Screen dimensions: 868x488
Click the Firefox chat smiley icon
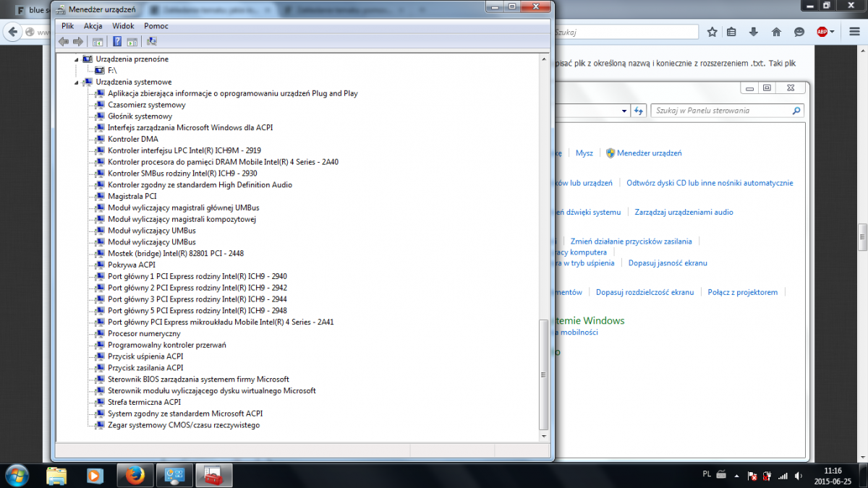click(799, 32)
